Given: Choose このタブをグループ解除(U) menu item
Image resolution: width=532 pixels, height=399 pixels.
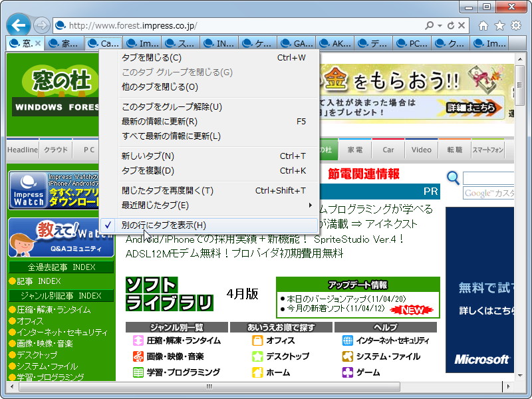Looking at the screenshot, I should coord(209,107).
